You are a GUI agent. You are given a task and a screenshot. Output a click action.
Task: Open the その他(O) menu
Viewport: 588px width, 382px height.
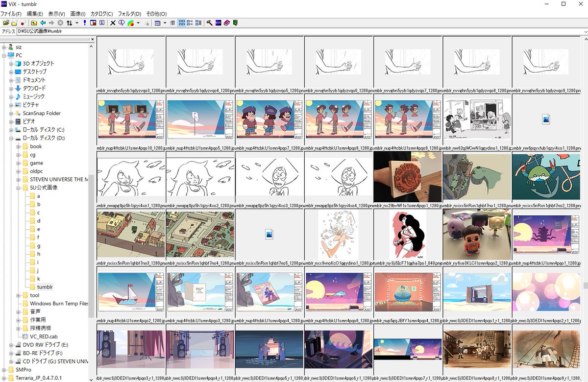[156, 14]
